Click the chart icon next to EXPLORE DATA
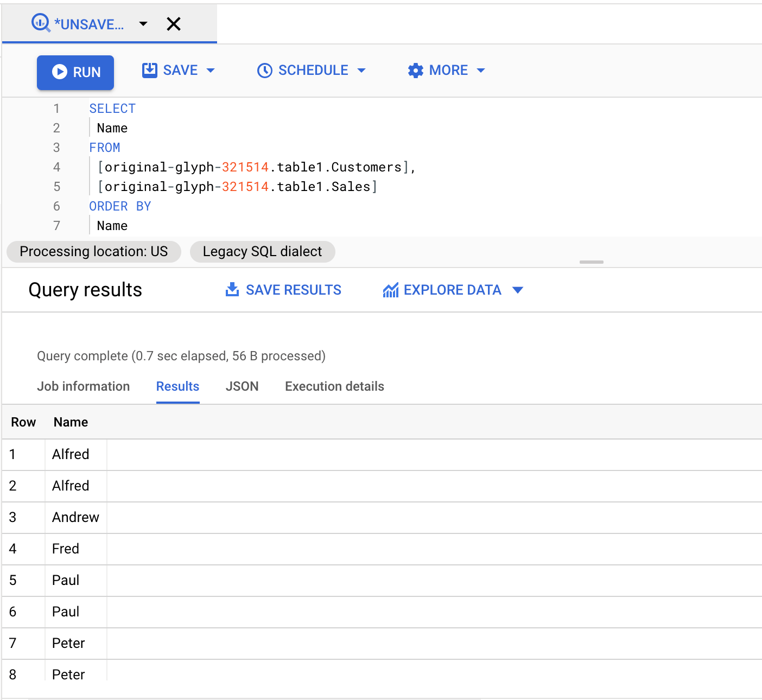762x700 pixels. tap(390, 289)
